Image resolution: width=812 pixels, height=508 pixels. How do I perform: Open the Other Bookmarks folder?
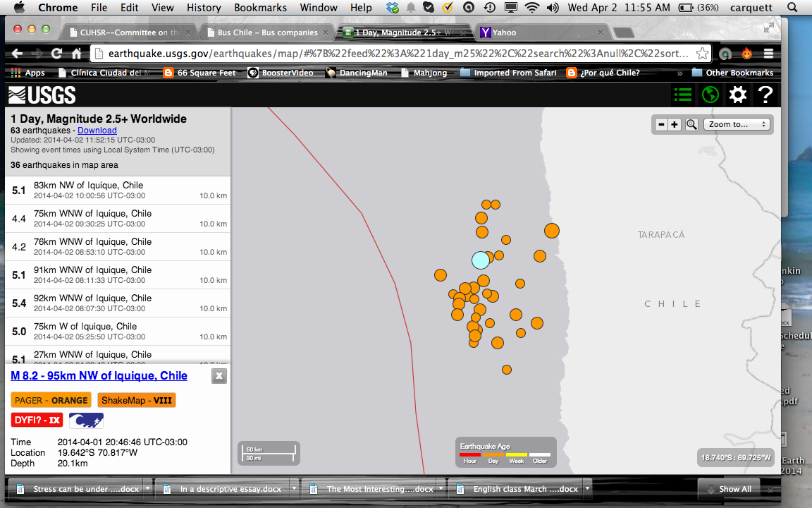733,73
